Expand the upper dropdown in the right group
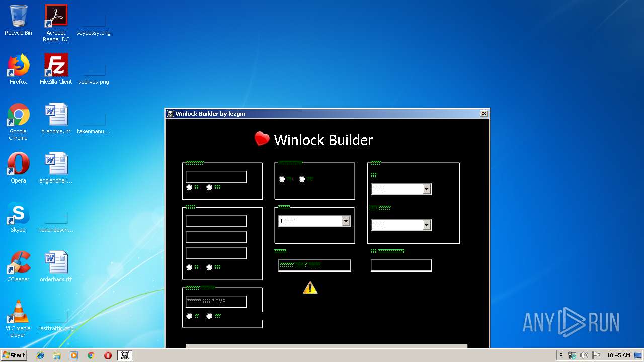The height and width of the screenshot is (362, 644). tap(426, 189)
